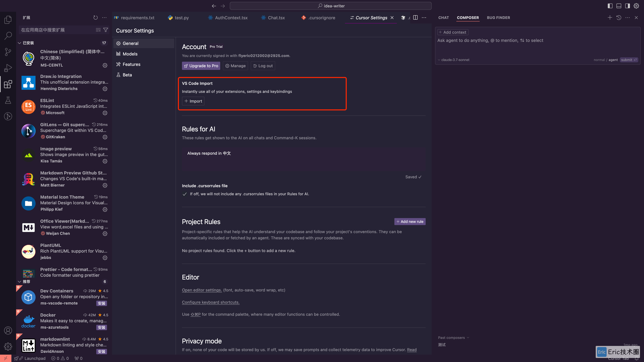Image resolution: width=644 pixels, height=362 pixels.
Task: Start a new composer with plus icon
Action: pos(610,17)
